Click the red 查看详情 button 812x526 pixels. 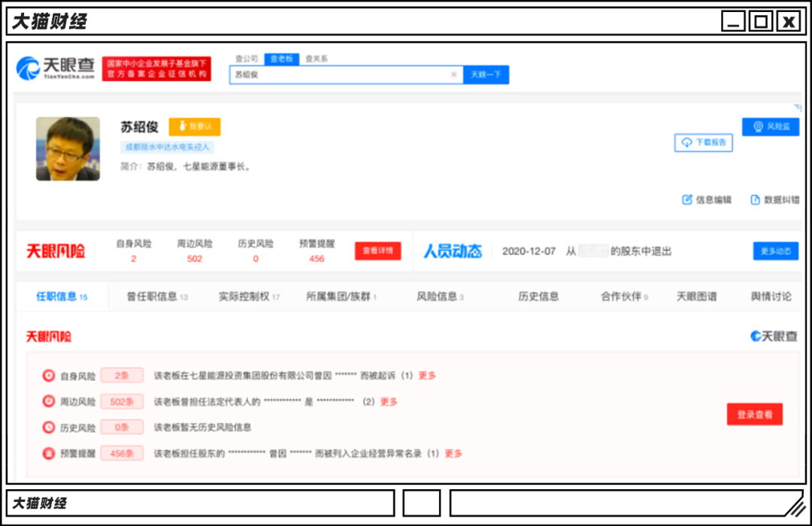click(378, 250)
